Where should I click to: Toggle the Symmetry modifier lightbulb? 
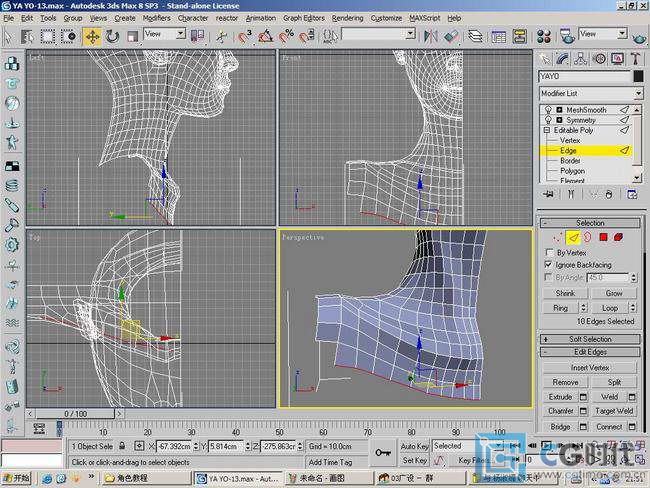click(x=548, y=120)
